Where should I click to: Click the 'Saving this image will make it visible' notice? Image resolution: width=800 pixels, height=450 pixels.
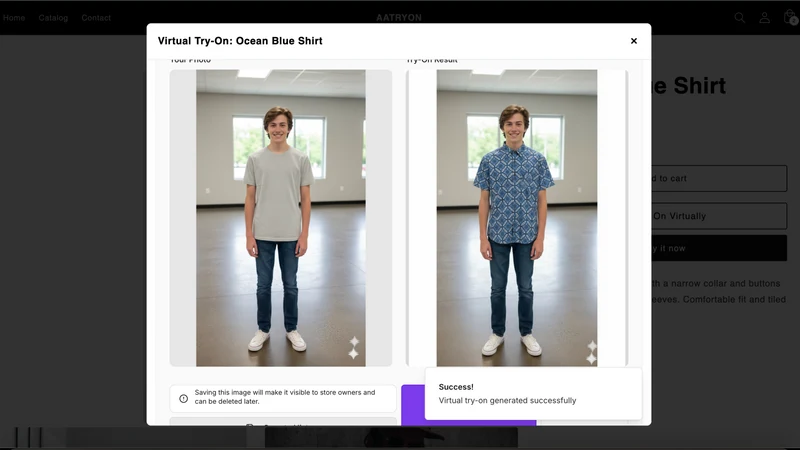click(285, 397)
